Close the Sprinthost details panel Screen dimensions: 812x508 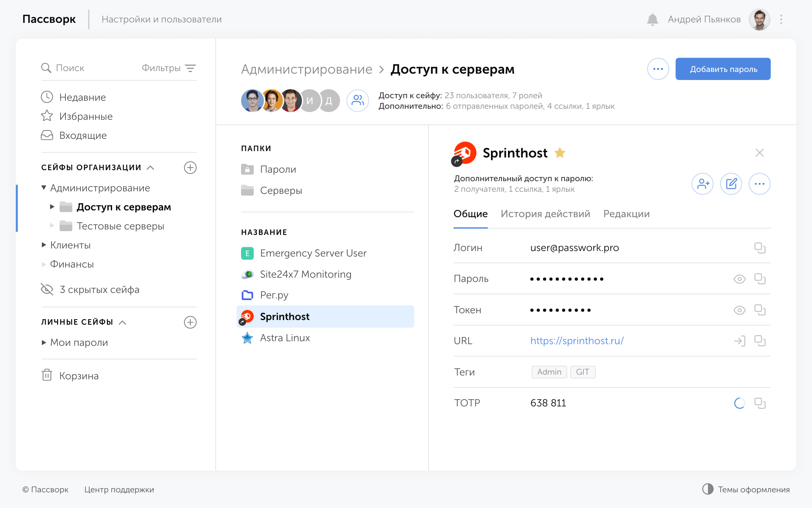pos(760,153)
